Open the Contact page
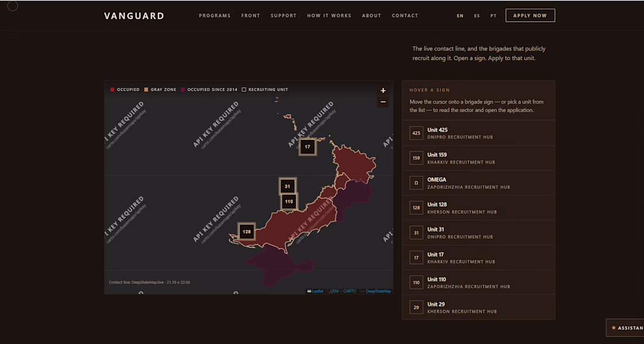 (405, 16)
